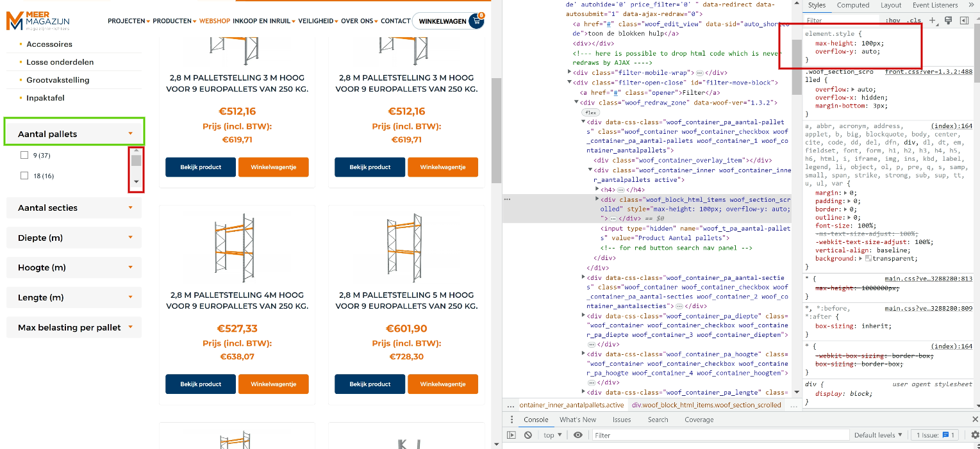Viewport: 980px width, 449px height.
Task: Click Bekijk product for the €527,33 item
Action: [201, 384]
